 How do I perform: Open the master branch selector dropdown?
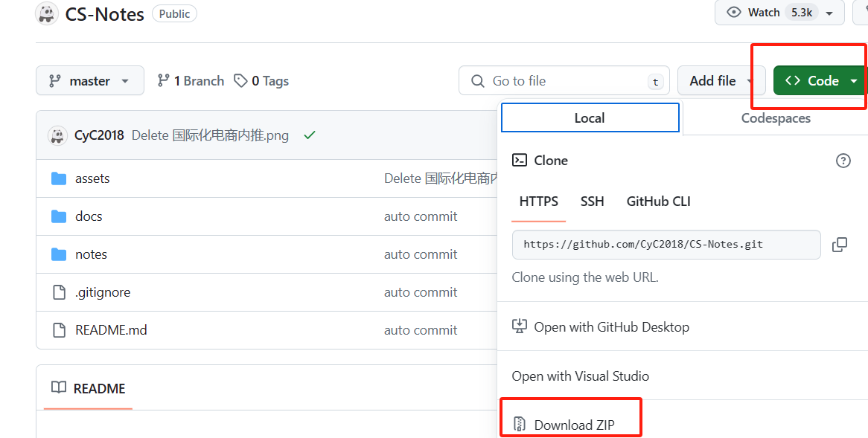click(90, 81)
